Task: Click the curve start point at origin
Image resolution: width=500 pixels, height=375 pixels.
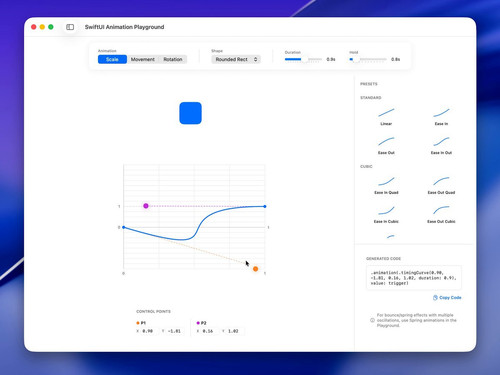Action: (x=124, y=227)
